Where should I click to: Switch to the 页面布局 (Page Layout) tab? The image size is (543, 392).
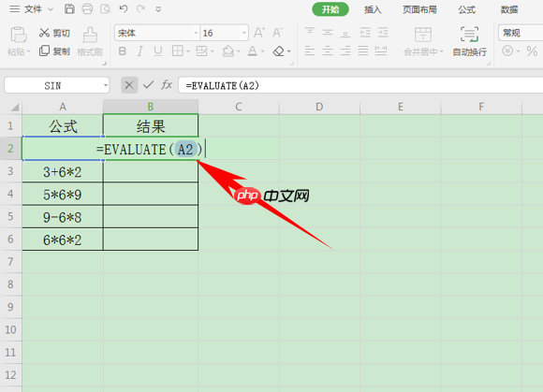[x=419, y=9]
